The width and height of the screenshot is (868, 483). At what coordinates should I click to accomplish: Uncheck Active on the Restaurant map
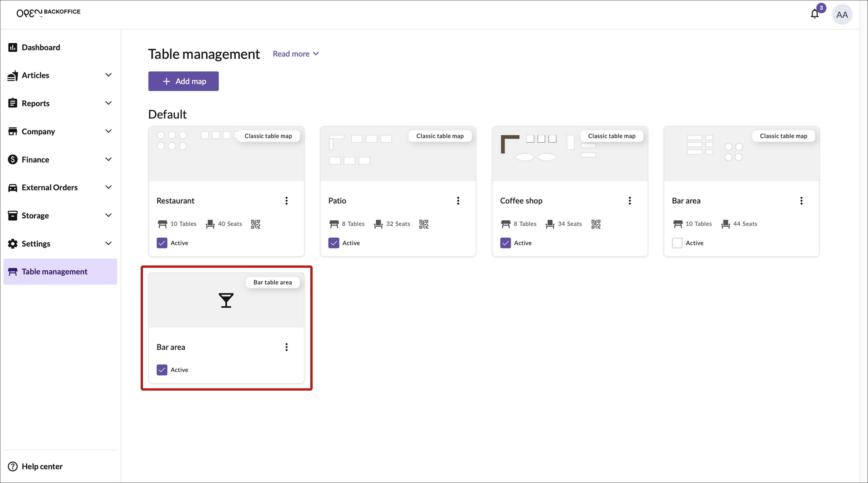tap(162, 243)
